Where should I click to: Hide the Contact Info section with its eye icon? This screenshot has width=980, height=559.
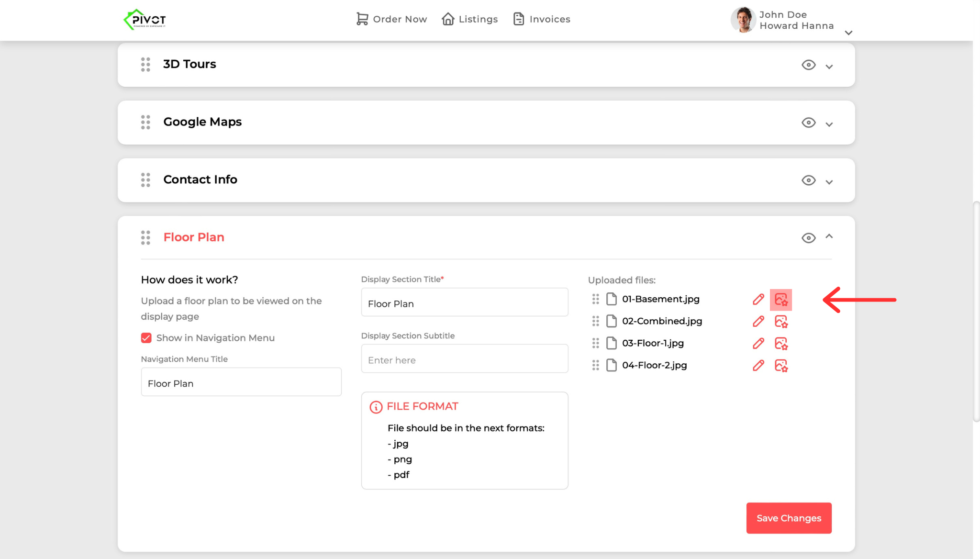click(x=808, y=180)
